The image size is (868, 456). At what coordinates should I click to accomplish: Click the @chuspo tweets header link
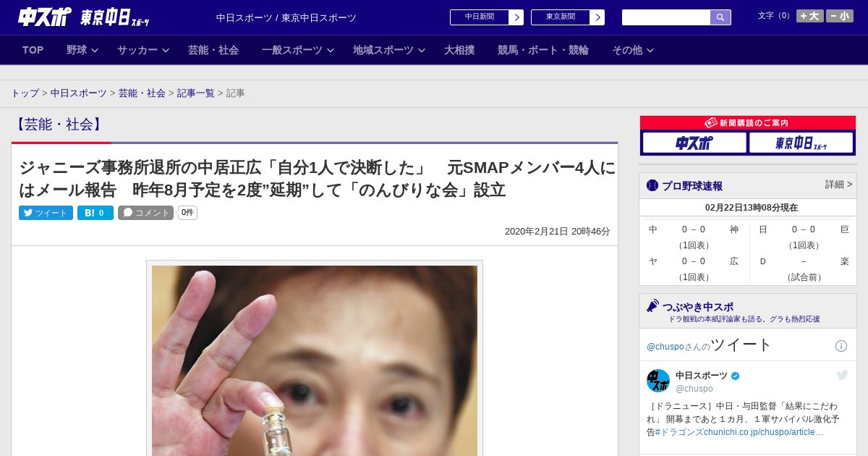click(x=665, y=347)
